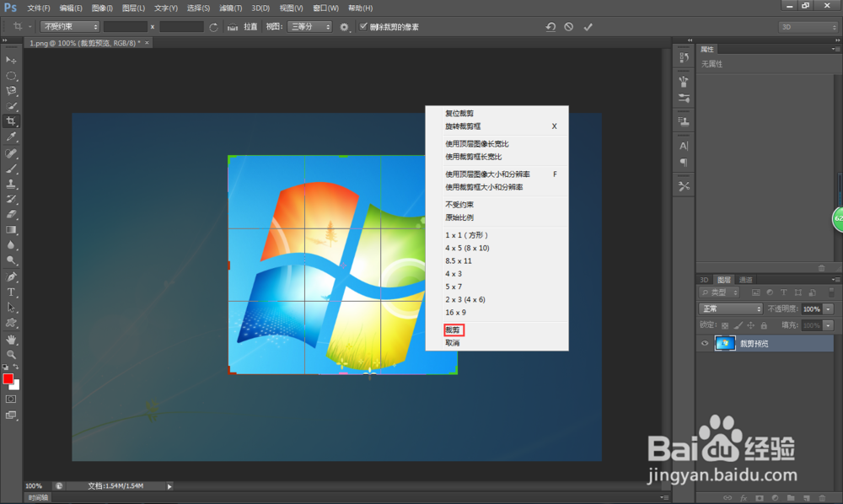The width and height of the screenshot is (843, 504).
Task: Select the Gradient tool
Action: click(11, 229)
